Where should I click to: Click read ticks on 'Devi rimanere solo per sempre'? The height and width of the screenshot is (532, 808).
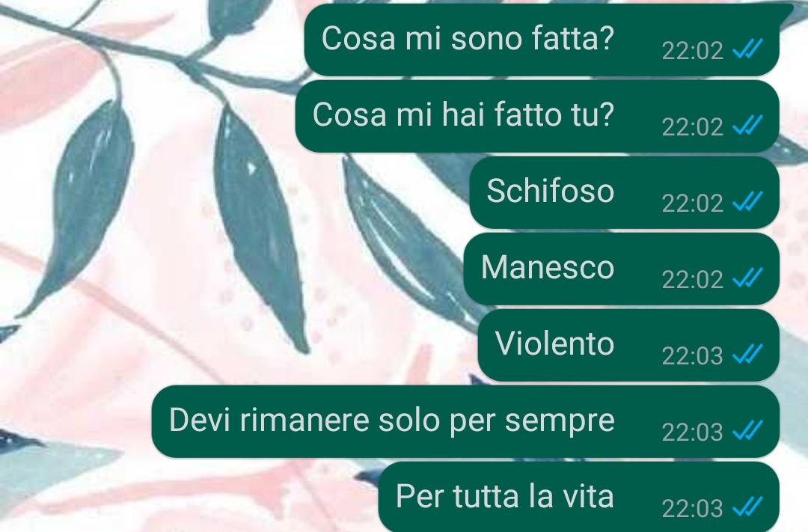747,430
